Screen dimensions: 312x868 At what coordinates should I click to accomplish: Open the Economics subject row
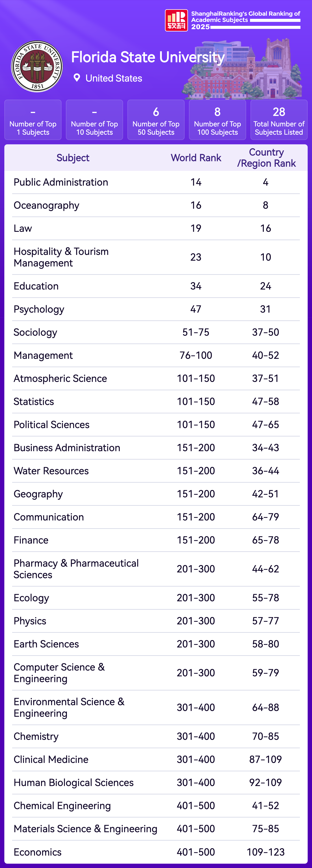click(x=38, y=852)
